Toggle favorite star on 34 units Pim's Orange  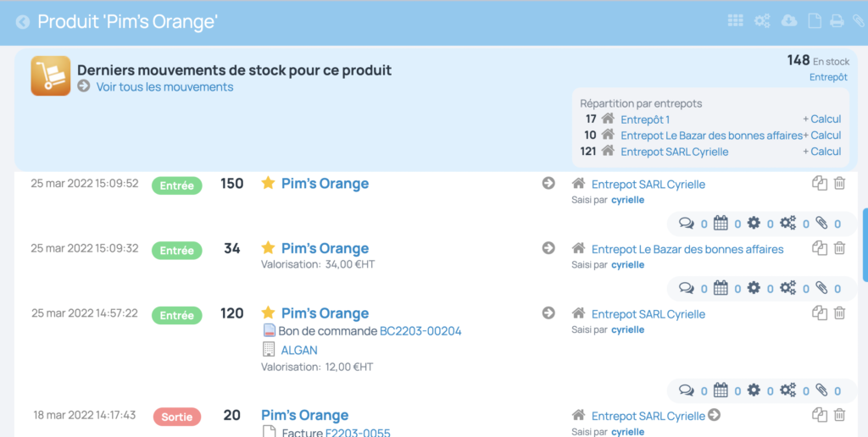pos(268,247)
